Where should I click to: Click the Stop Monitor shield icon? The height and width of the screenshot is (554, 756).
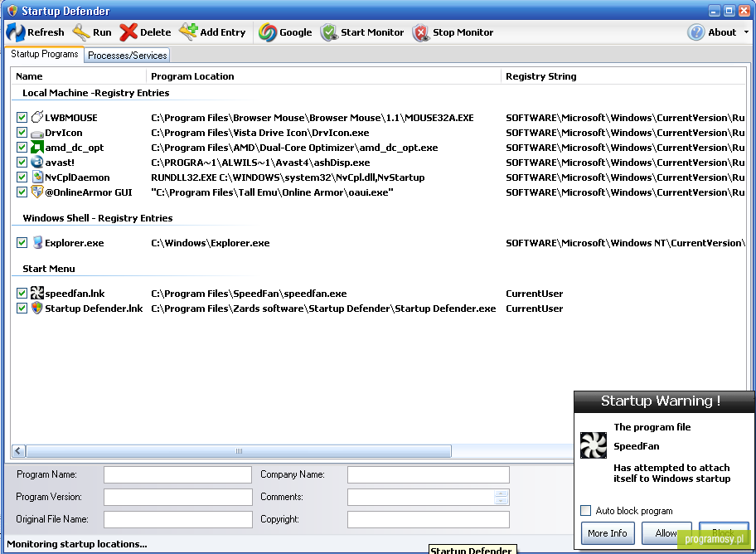coord(421,32)
